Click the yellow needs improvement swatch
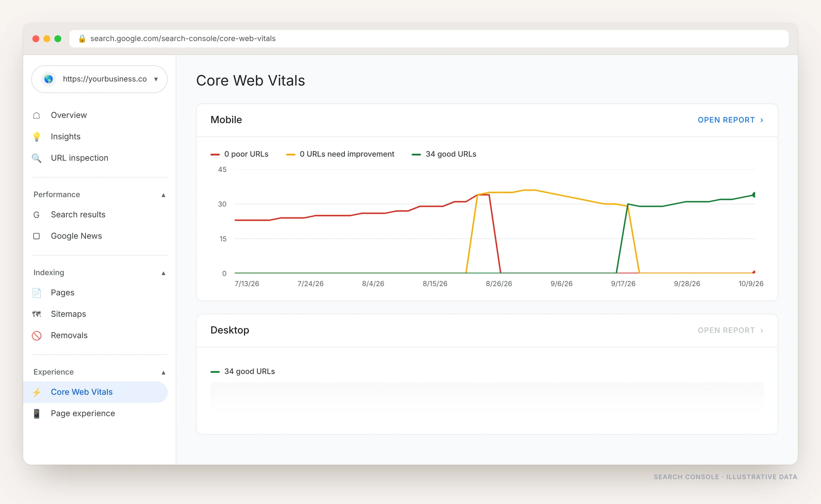The height and width of the screenshot is (504, 821). pyautogui.click(x=291, y=155)
